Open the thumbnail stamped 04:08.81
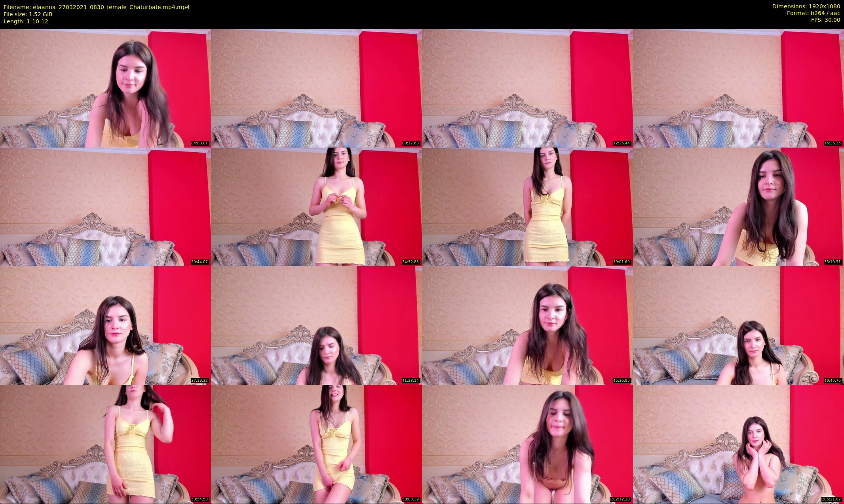844x504 pixels. tap(105, 88)
